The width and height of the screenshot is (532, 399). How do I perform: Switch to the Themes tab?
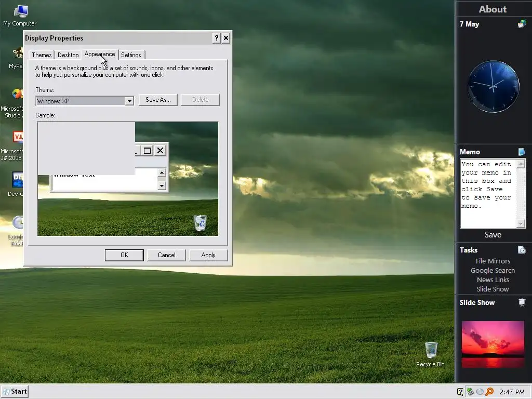click(42, 55)
